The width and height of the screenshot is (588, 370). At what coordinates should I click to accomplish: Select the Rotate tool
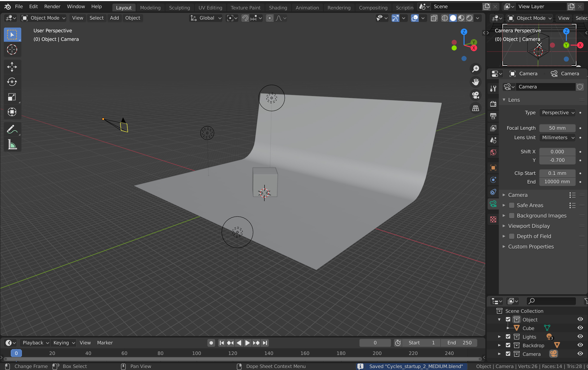coord(12,82)
